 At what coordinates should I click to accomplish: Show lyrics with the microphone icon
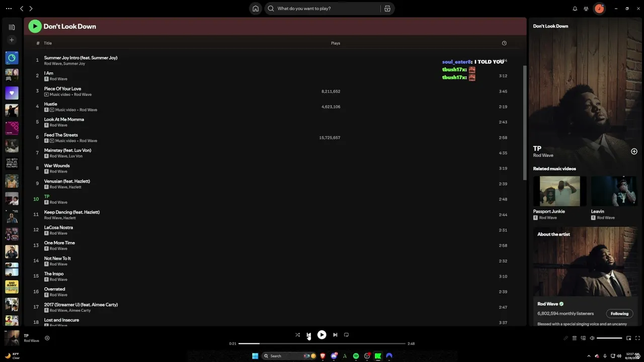(566, 338)
